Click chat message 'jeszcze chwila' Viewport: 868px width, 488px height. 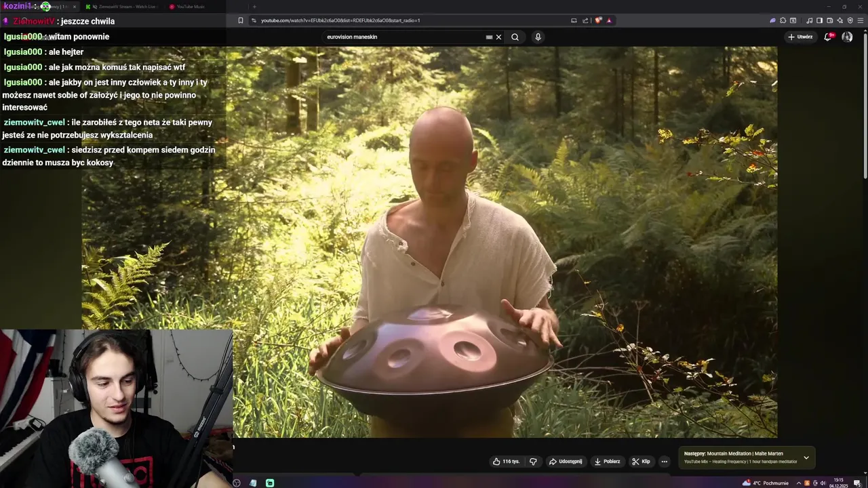87,21
